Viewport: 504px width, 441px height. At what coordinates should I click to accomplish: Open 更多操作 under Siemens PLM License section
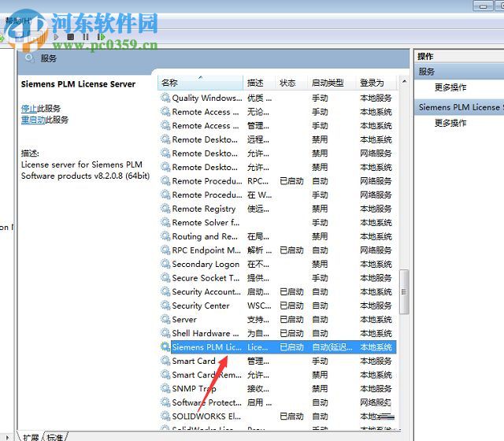tap(450, 123)
